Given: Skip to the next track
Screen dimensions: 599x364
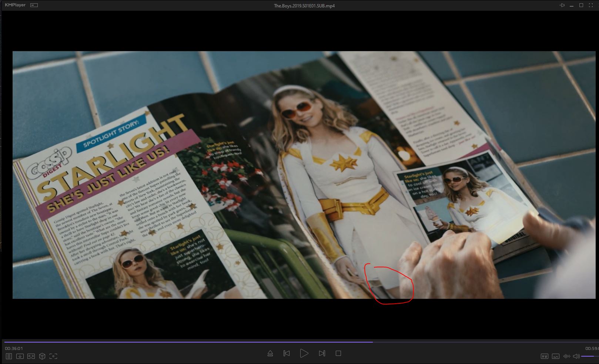Looking at the screenshot, I should (x=322, y=354).
